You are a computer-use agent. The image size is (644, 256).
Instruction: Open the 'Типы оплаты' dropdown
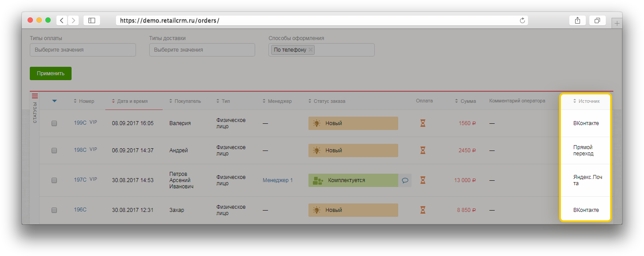point(83,50)
